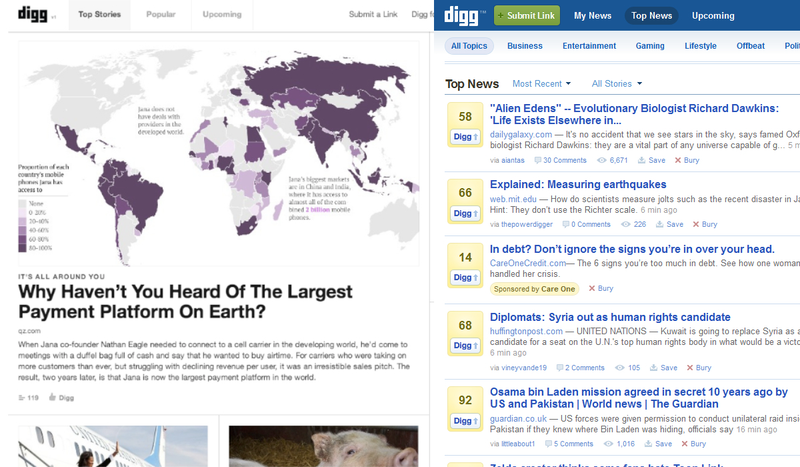Click the old Digg logo on the right panel
The image size is (800, 467).
(461, 15)
